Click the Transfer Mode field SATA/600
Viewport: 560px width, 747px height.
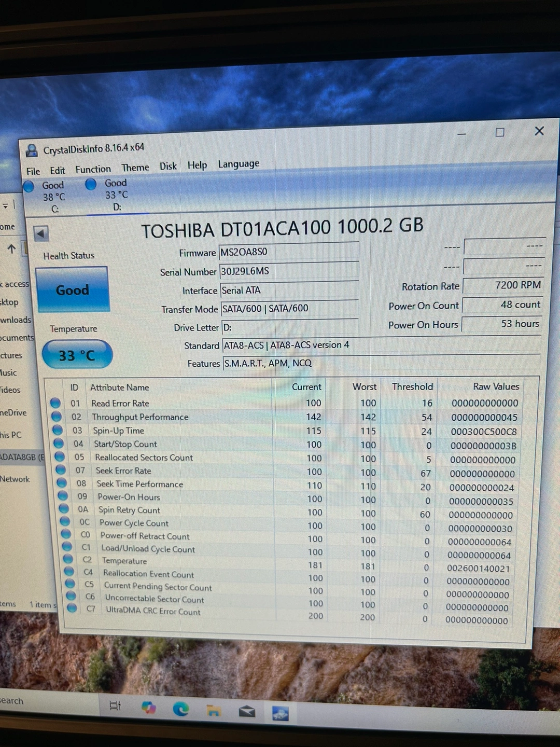pyautogui.click(x=290, y=308)
